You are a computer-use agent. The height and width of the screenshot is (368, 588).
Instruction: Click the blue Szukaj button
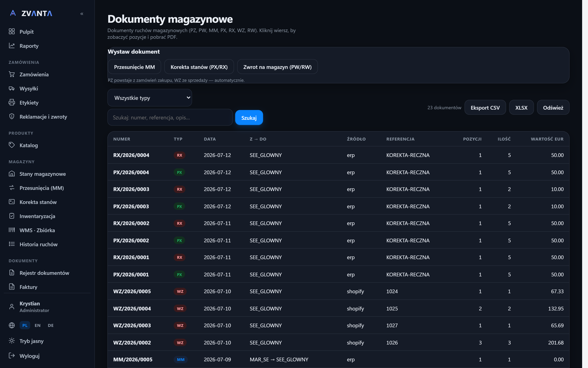(249, 118)
